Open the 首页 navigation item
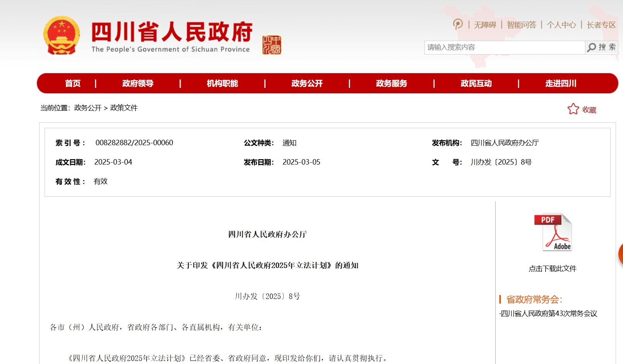 point(72,83)
